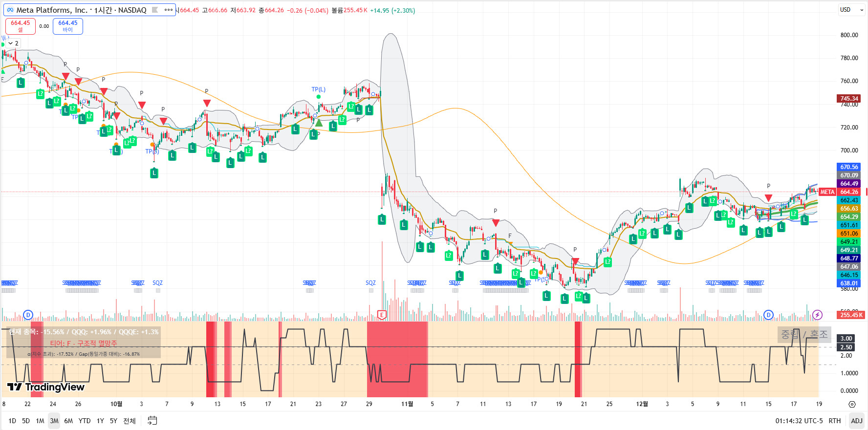Select the 3M time range
Viewport: 868px width, 430px height.
(54, 421)
